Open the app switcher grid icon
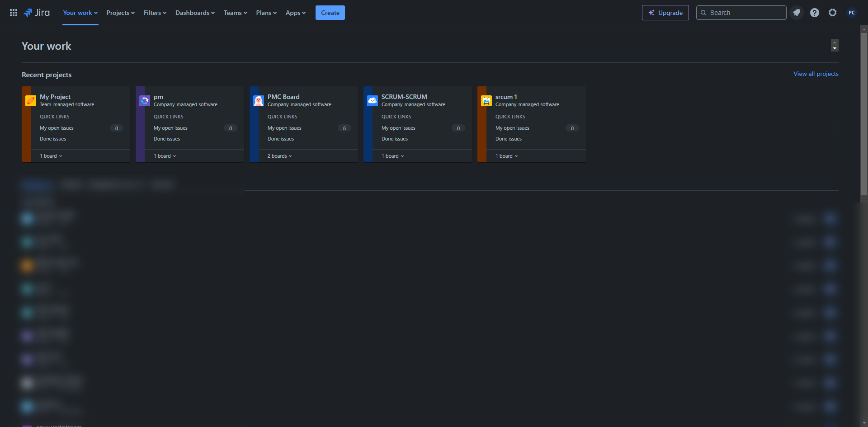868x427 pixels. [14, 13]
